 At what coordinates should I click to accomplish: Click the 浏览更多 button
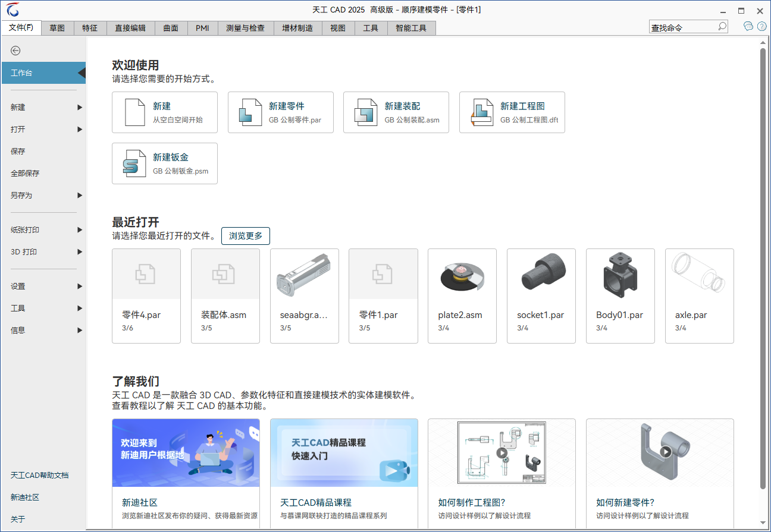point(246,236)
